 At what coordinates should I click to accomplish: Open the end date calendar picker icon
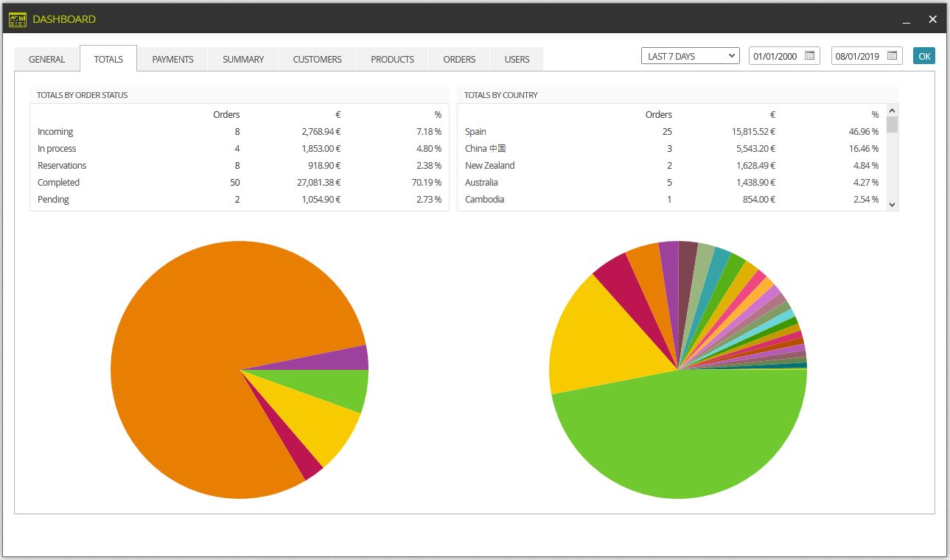coord(893,56)
